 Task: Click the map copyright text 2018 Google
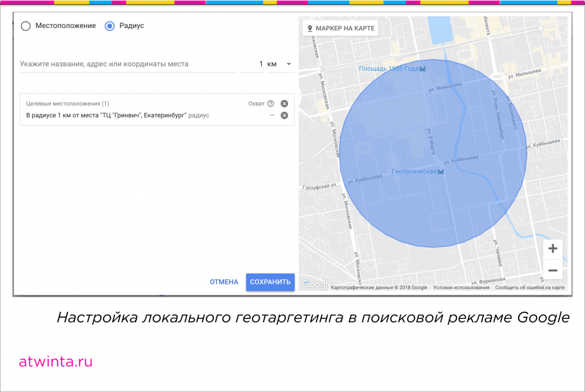(379, 288)
